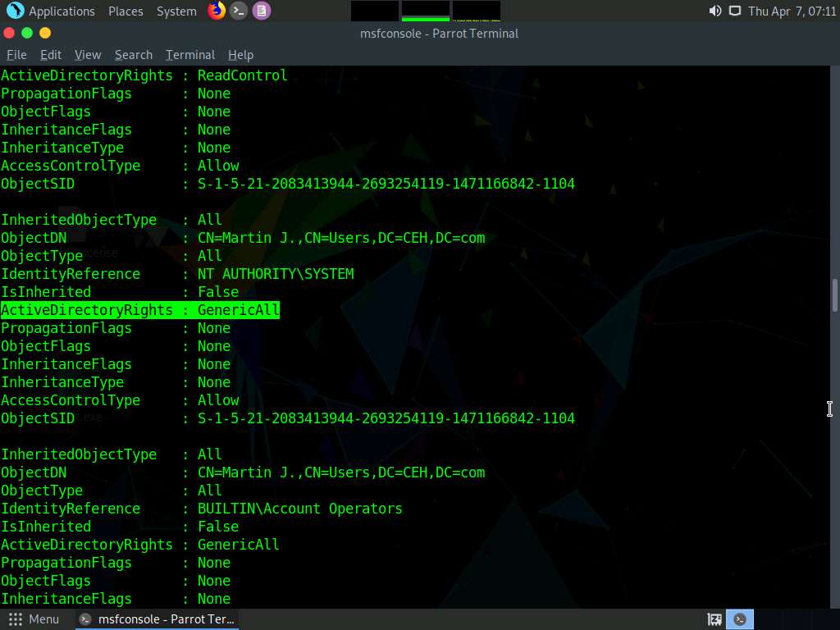Screen dimensions: 840x630
Task: Open the Firefox browser launcher
Action: 217,11
